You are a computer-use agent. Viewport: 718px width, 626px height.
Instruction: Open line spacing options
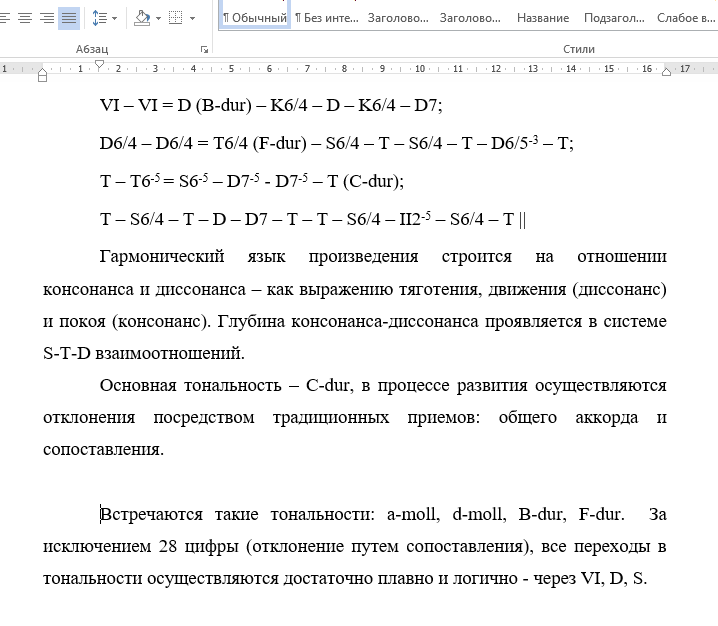(x=99, y=18)
